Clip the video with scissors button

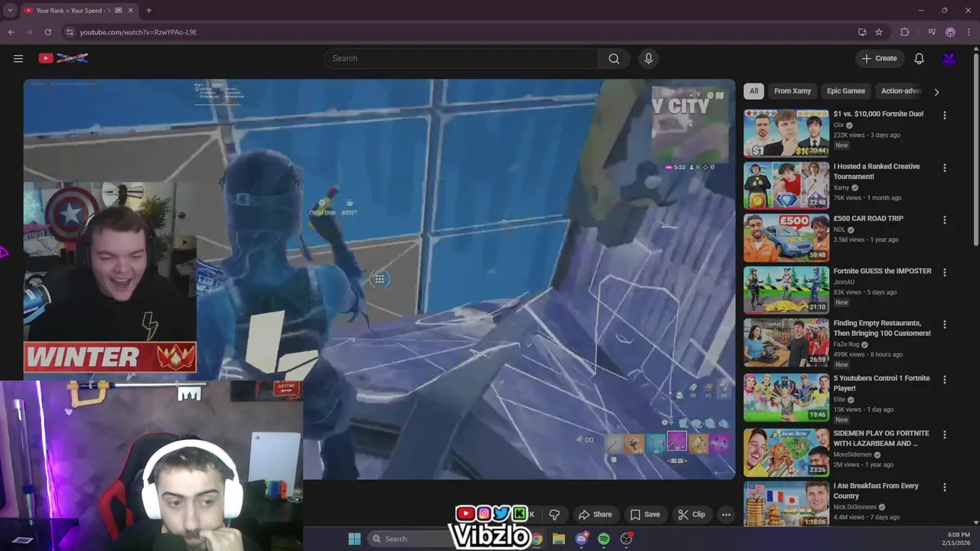691,514
